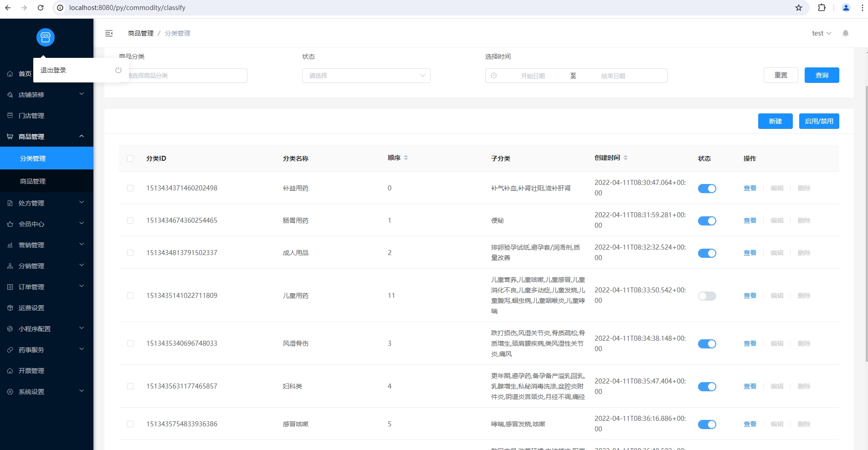868x450 pixels.
Task: Check the 儿童用药 row checkbox
Action: point(130,296)
